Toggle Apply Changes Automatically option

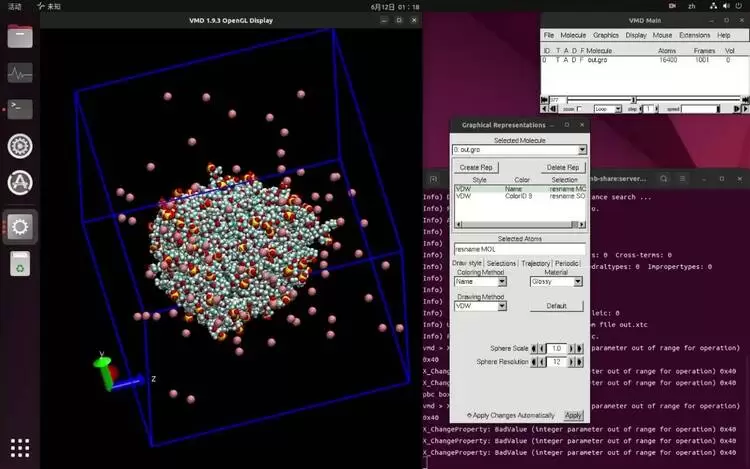pos(469,415)
